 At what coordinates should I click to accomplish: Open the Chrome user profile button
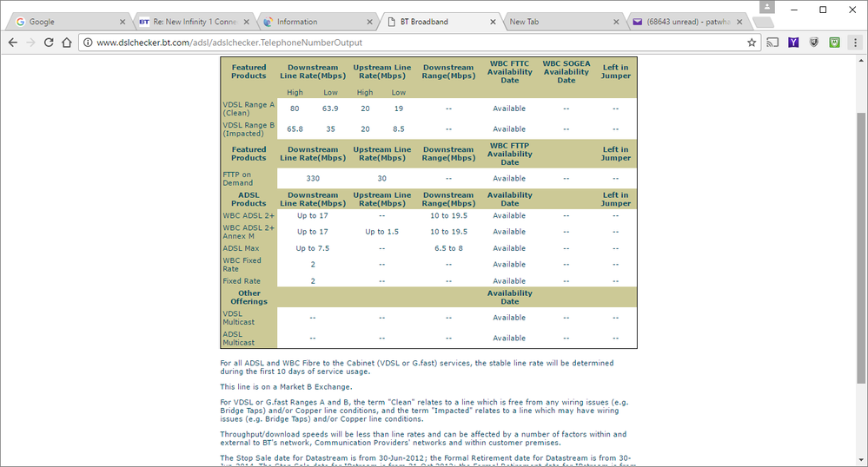coord(766,7)
